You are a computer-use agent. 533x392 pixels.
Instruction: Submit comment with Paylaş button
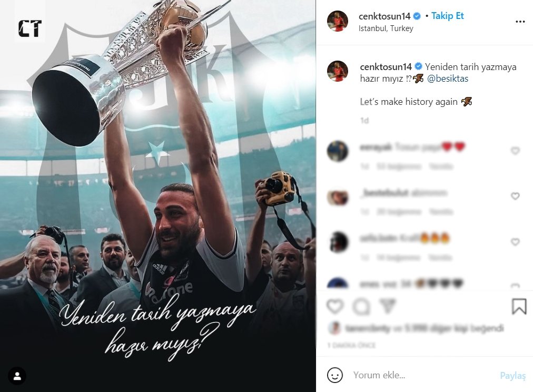pos(512,375)
